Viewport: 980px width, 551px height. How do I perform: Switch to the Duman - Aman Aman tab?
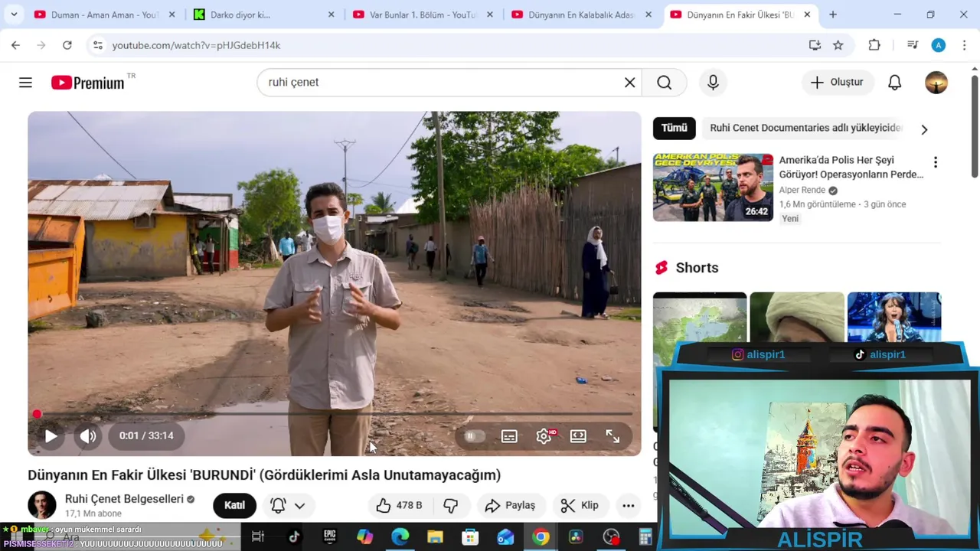pos(105,15)
